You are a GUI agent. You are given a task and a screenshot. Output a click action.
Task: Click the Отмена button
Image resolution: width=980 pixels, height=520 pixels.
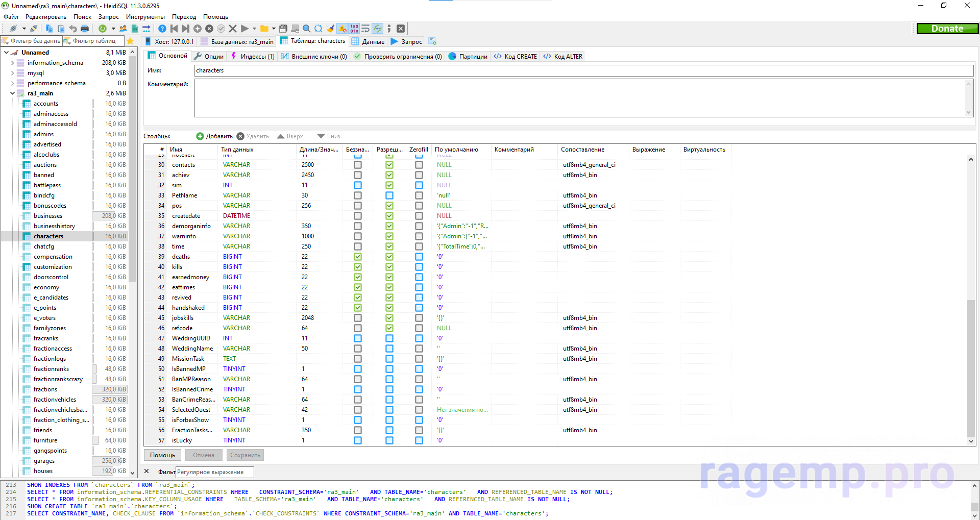(204, 455)
